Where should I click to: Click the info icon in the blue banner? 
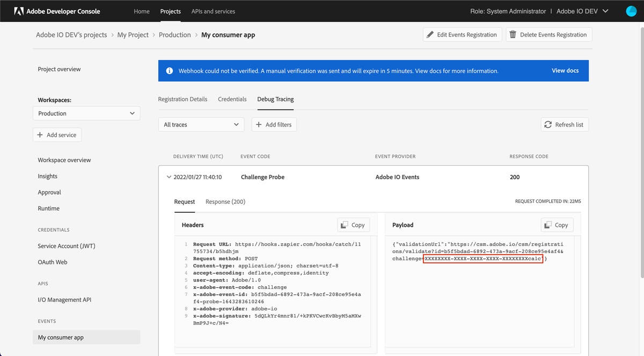coord(170,71)
